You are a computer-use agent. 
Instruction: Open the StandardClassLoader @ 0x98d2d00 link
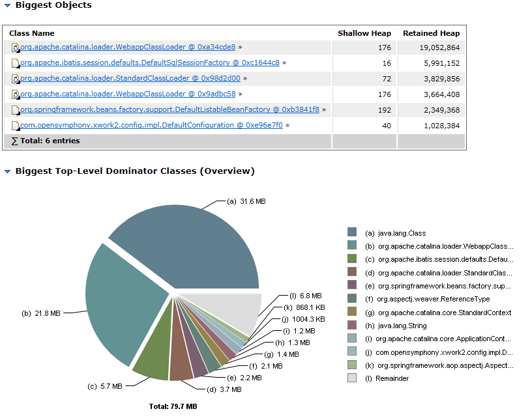(130, 79)
